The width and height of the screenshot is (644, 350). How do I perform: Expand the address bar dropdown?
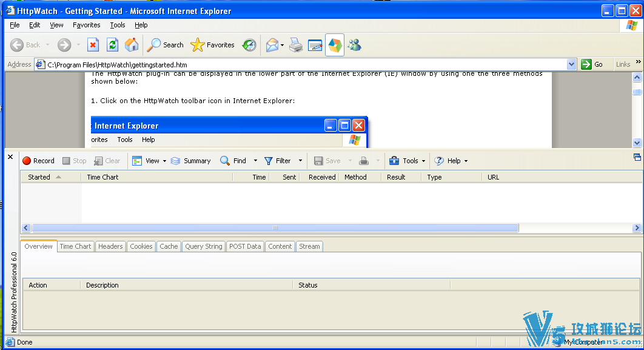pyautogui.click(x=571, y=64)
